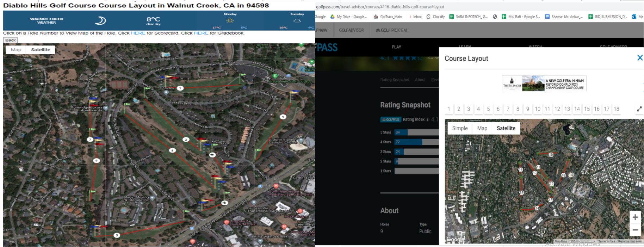This screenshot has height=247, width=644.
Task: Click hole 2 marker on the Diablo Hills map
Action: pyautogui.click(x=186, y=140)
